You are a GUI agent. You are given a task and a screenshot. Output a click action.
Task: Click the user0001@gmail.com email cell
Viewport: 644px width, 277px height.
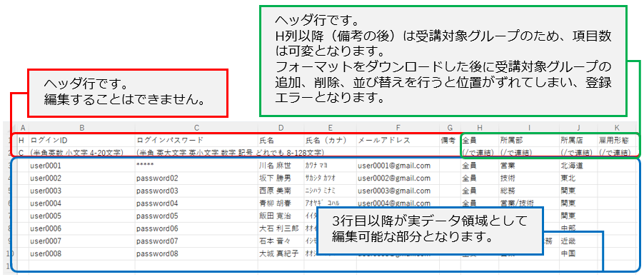click(398, 166)
